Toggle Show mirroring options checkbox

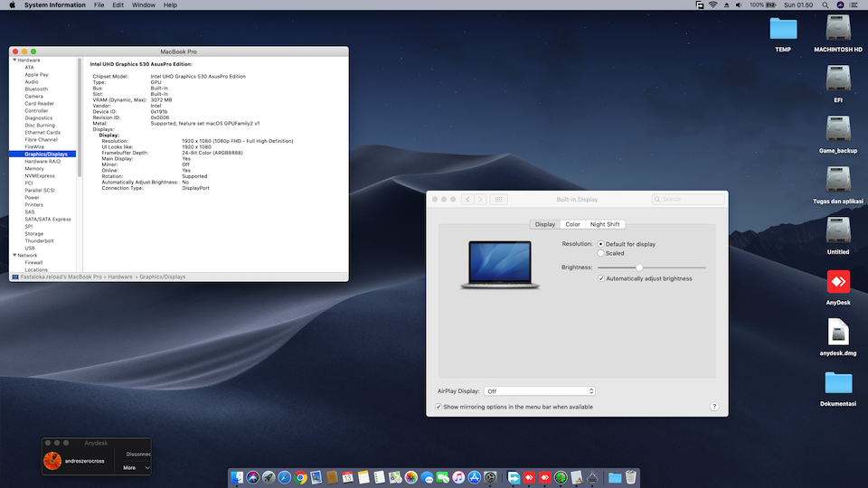(439, 407)
